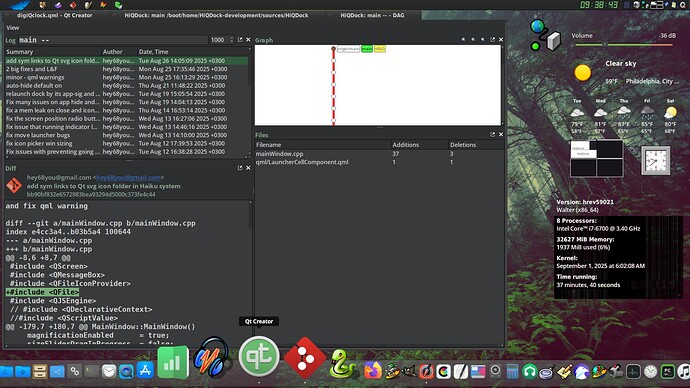Open the calculator dock icon

tap(512, 372)
